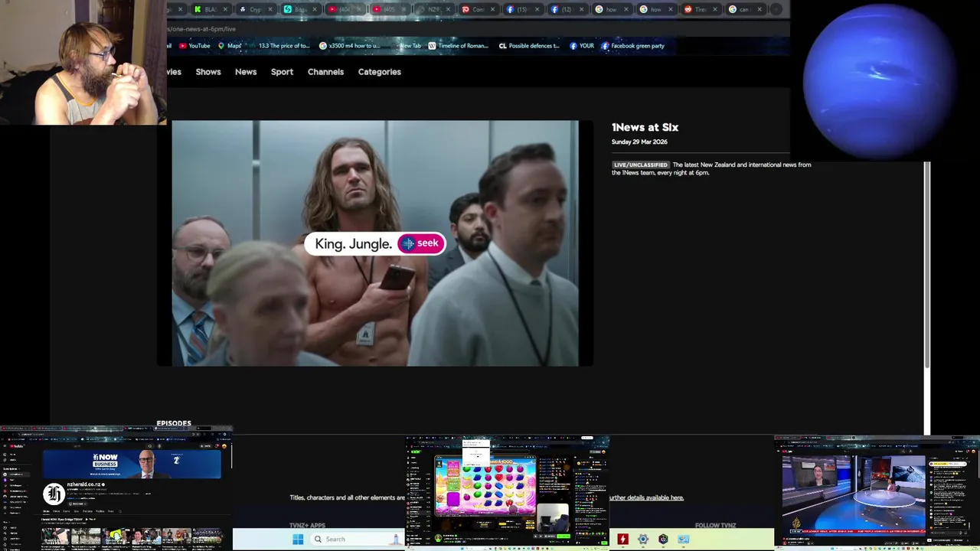Click the live video player

tap(375, 243)
